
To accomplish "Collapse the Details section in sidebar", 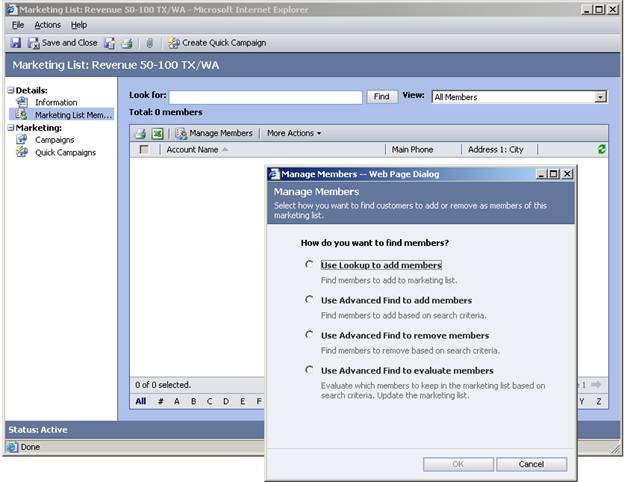I will [x=11, y=90].
